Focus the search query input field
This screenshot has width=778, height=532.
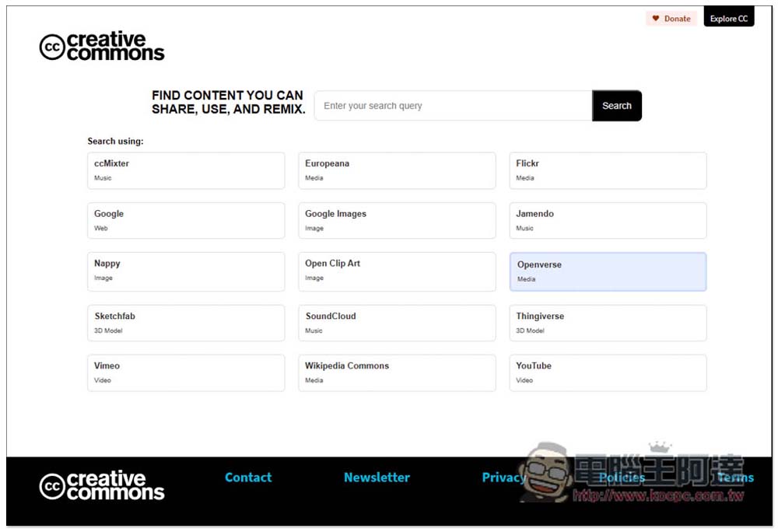453,106
